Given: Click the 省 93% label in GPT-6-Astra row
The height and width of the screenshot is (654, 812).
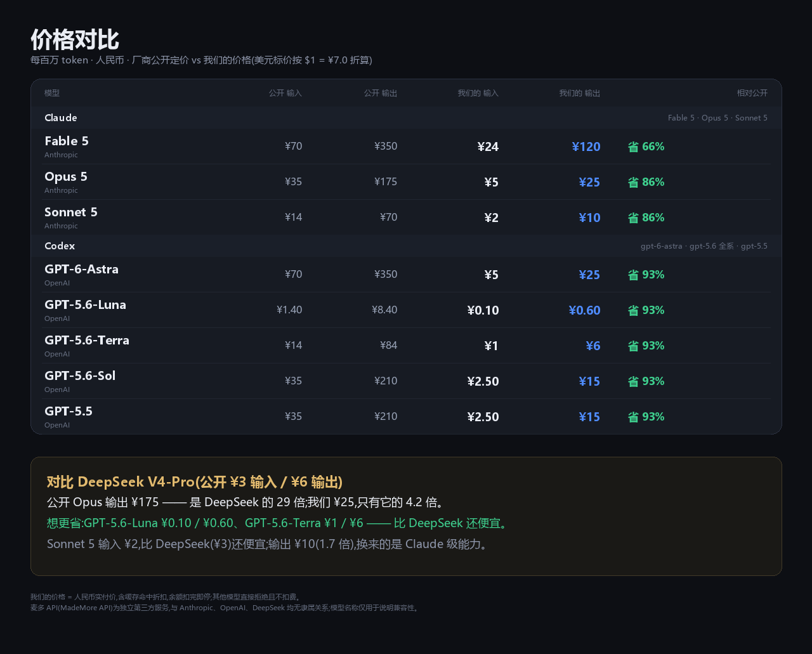Looking at the screenshot, I should [x=646, y=275].
